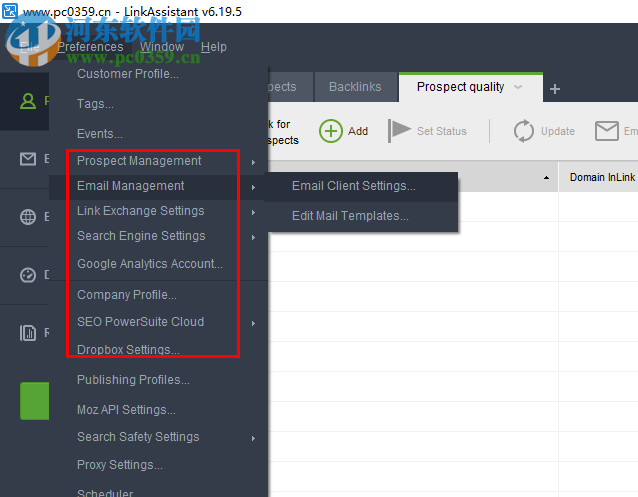Image resolution: width=638 pixels, height=497 pixels.
Task: Open the globe icon sidebar module
Action: click(28, 217)
